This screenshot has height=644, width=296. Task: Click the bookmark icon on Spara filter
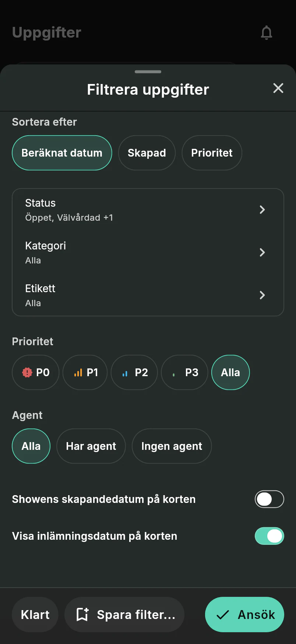(82, 615)
